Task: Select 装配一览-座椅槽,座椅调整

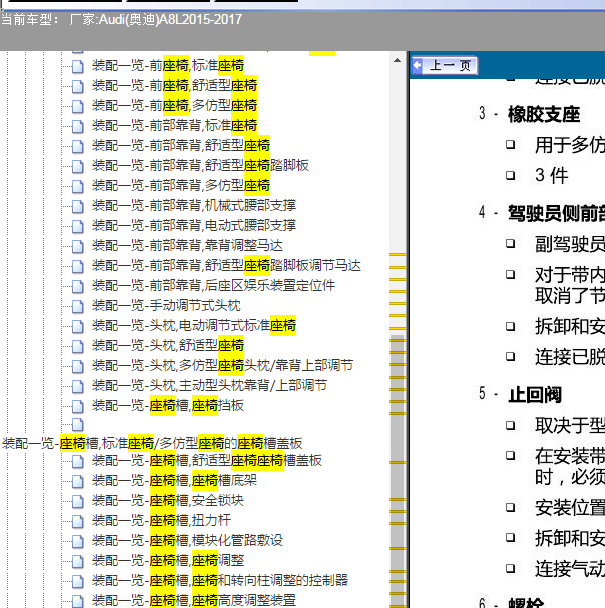Action: click(x=168, y=561)
